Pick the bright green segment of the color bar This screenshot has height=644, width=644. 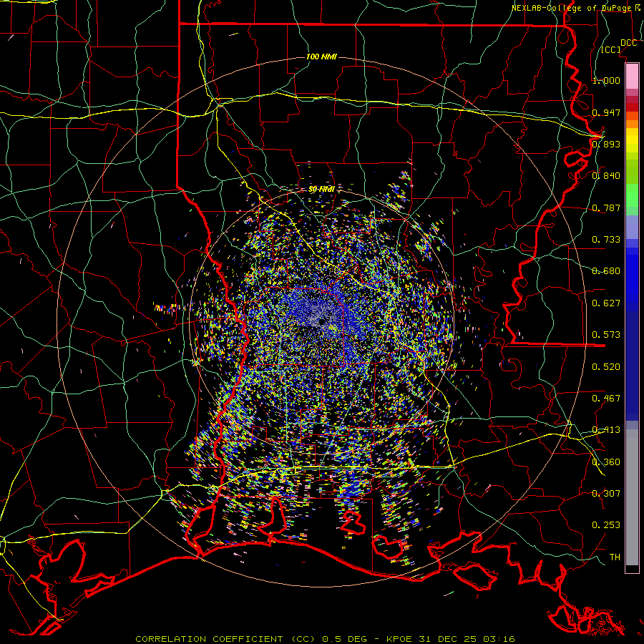tap(632, 195)
